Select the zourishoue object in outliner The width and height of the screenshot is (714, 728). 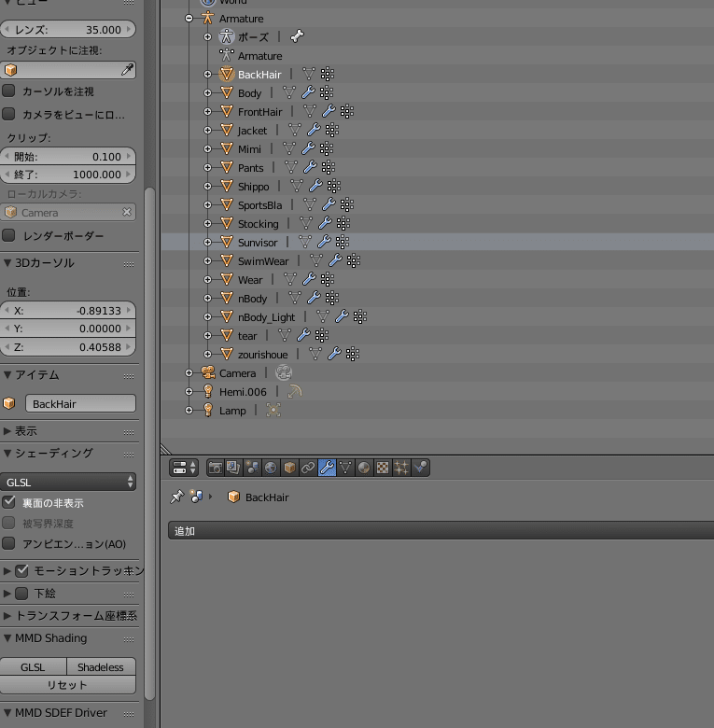pyautogui.click(x=263, y=355)
